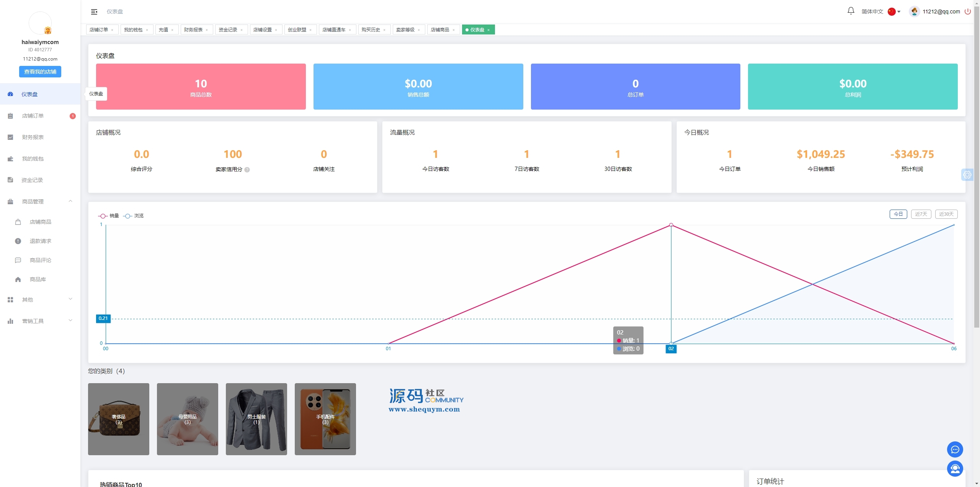Toggle 销量 series in chart legend

(x=109, y=216)
